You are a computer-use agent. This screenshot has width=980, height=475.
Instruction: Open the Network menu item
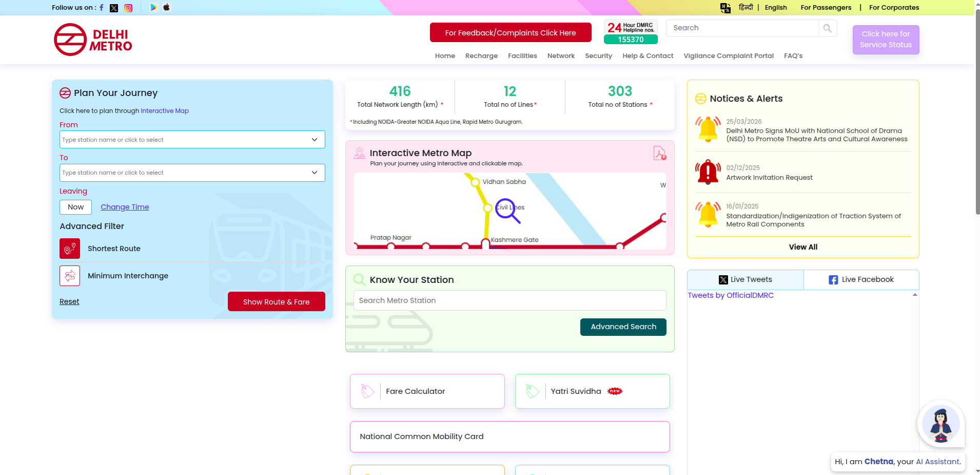561,56
